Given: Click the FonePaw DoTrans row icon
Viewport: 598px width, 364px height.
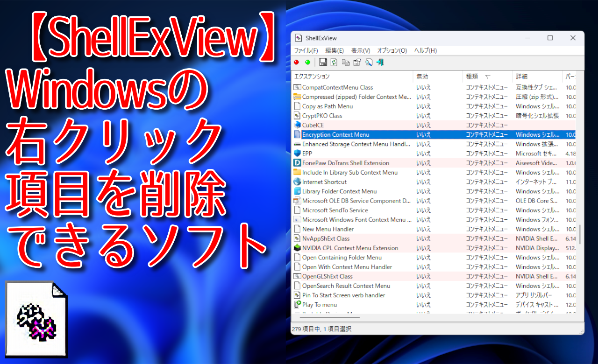Looking at the screenshot, I should 297,163.
